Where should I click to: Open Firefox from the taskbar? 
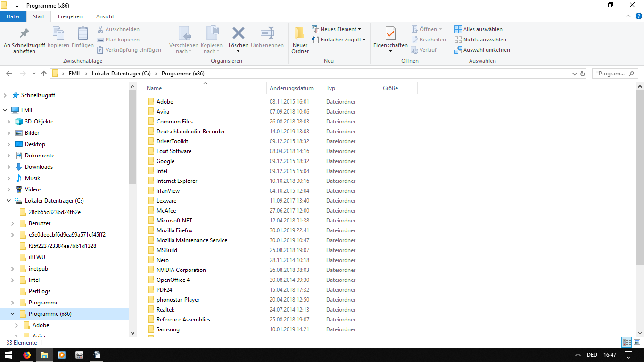(x=27, y=355)
